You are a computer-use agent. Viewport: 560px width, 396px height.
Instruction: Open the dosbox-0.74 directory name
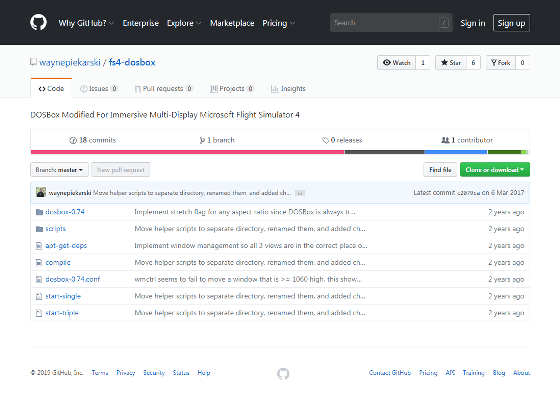coord(65,212)
